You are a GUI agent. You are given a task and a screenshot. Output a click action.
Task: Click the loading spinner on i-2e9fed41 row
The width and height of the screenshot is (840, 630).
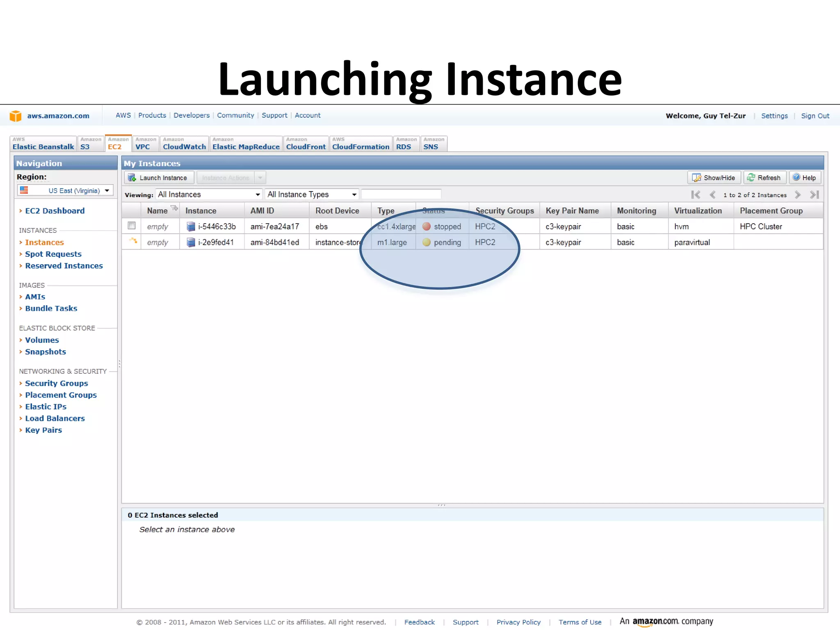[133, 241]
